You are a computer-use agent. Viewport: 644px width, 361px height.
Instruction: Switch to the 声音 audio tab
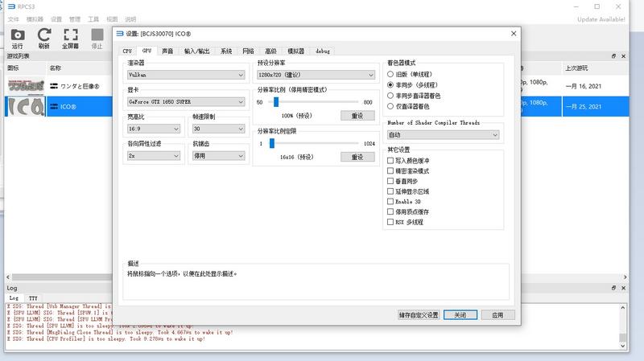(x=167, y=51)
